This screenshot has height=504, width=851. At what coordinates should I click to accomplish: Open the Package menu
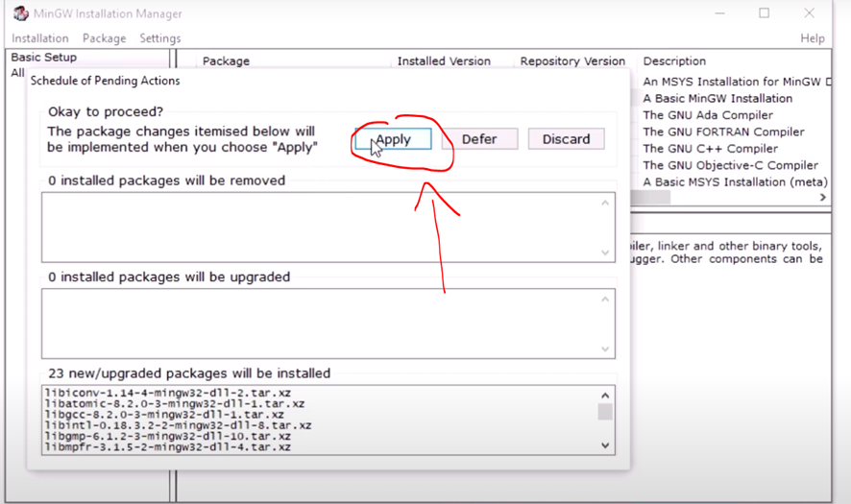point(104,38)
